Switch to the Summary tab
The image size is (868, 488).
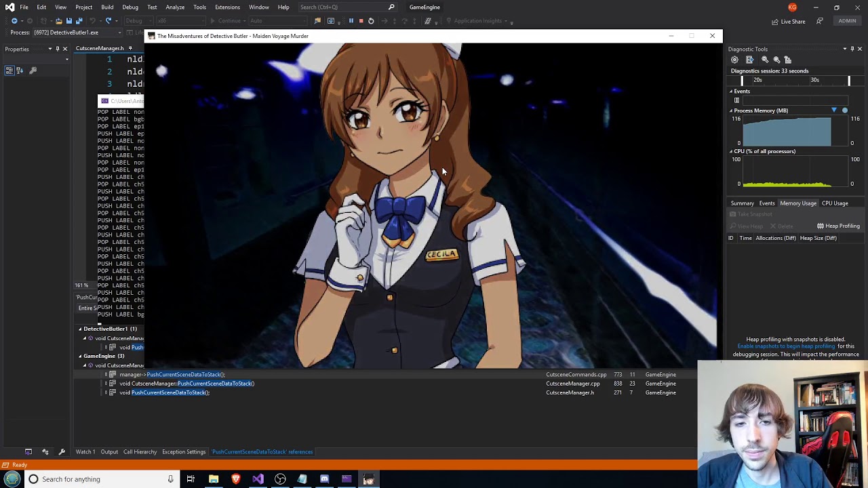[742, 203]
